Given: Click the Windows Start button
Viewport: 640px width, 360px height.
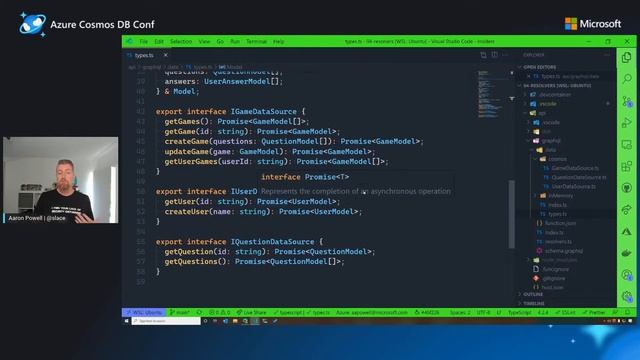Looking at the screenshot, I should pos(127,321).
